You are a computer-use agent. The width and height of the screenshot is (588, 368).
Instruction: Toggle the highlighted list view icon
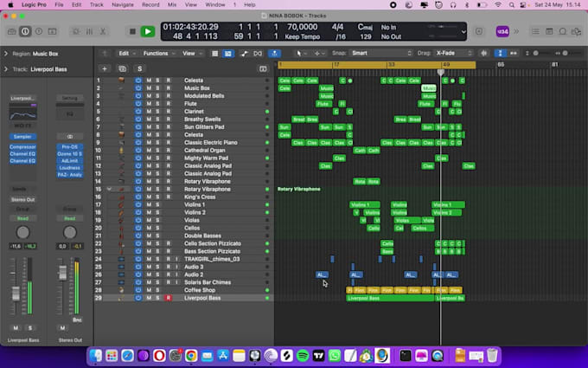[227, 54]
